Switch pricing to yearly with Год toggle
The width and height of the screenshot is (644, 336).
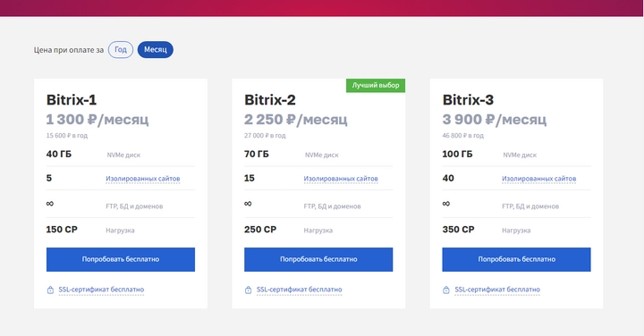121,50
